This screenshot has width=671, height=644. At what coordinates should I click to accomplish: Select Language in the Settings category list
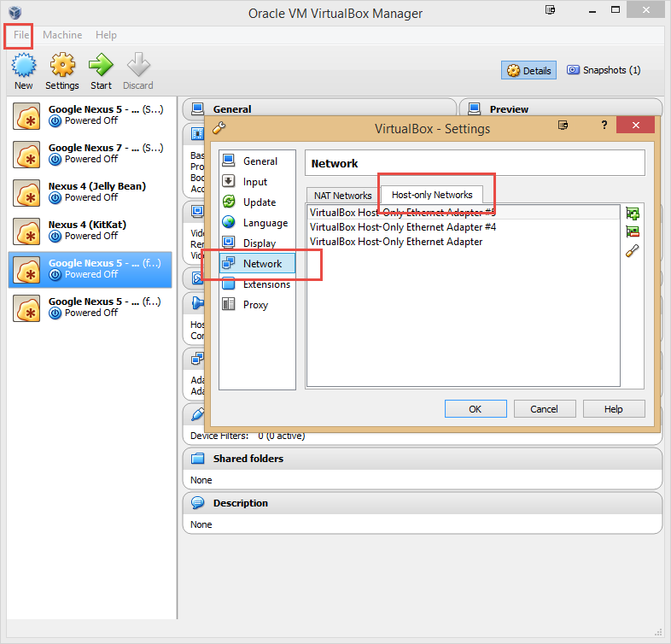257,223
